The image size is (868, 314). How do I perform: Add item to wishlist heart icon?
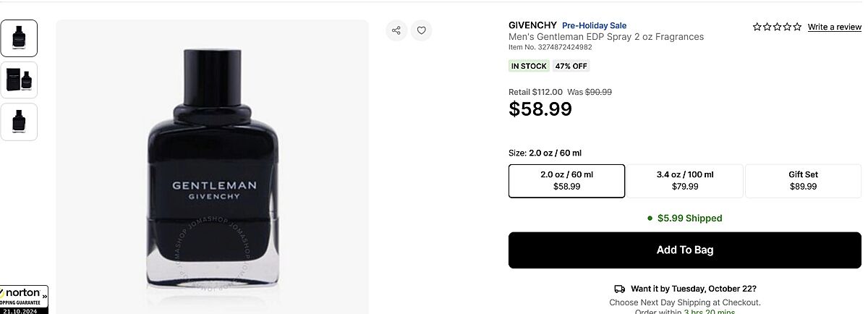[x=422, y=30]
